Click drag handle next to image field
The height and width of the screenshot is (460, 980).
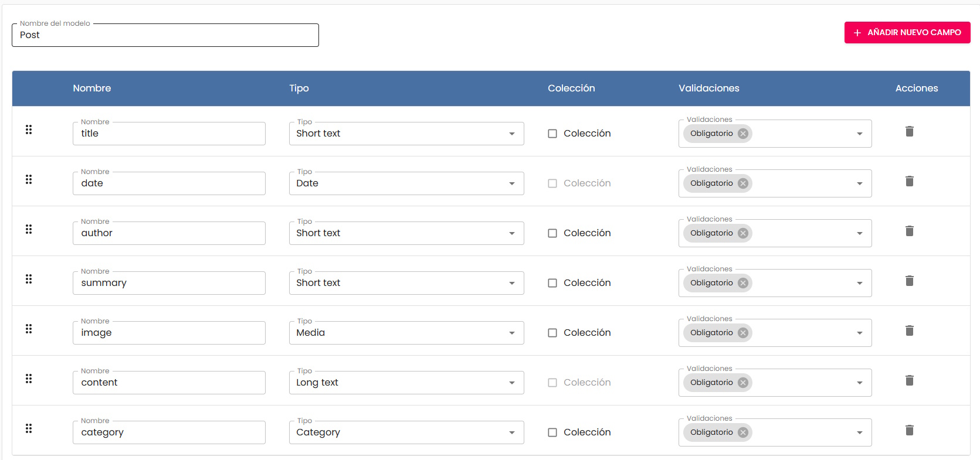pyautogui.click(x=29, y=329)
